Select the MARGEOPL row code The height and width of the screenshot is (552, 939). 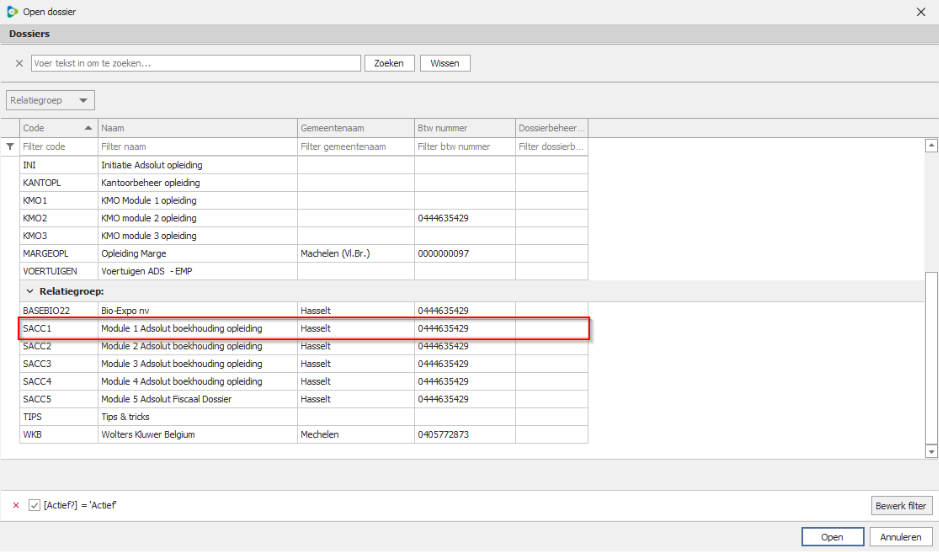46,253
